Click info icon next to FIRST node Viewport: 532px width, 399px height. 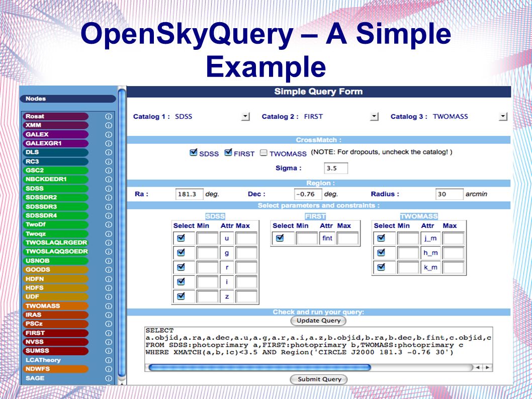[109, 333]
